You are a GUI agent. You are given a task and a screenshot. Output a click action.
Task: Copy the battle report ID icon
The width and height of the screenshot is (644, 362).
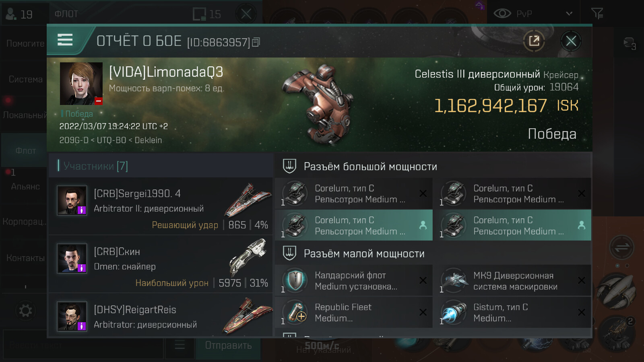coord(256,42)
